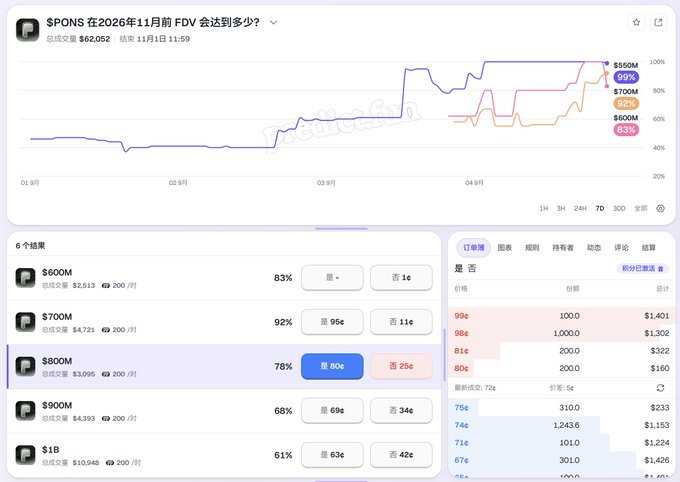Click 是 - button for $600M
This screenshot has width=680, height=482.
pyautogui.click(x=332, y=277)
